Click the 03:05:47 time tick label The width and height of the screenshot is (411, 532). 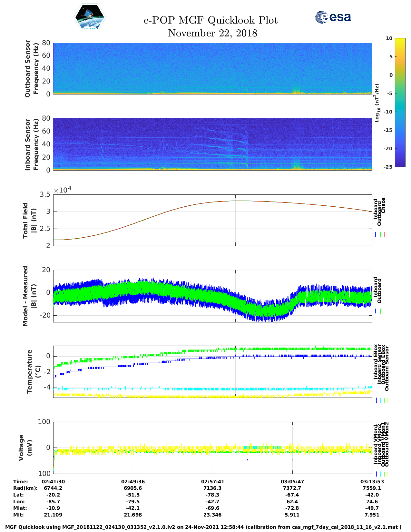292,481
